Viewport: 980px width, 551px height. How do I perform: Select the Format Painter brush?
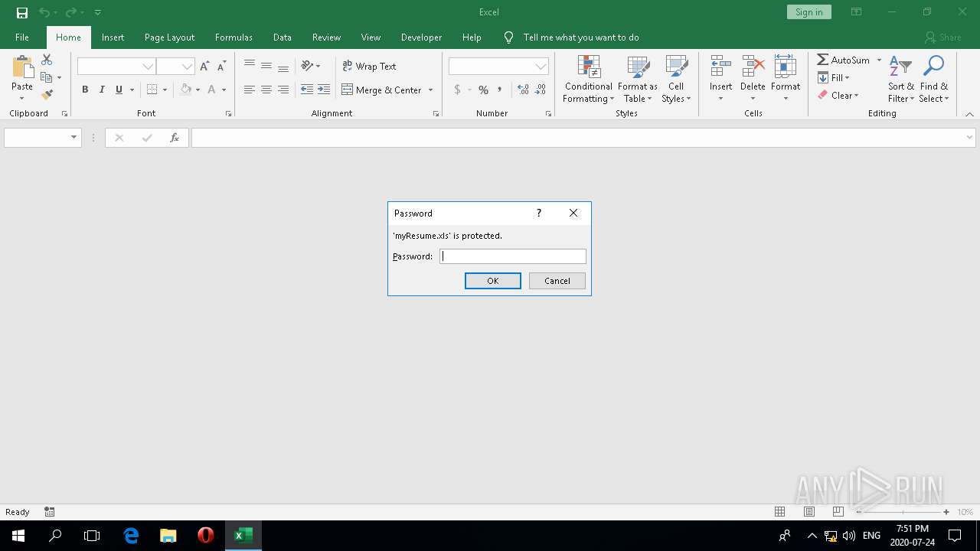pos(47,95)
